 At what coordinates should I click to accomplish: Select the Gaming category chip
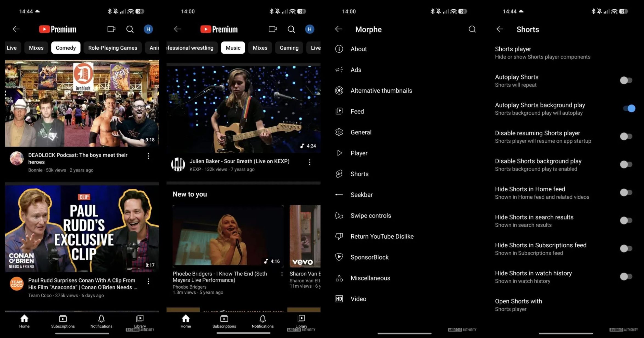(289, 48)
